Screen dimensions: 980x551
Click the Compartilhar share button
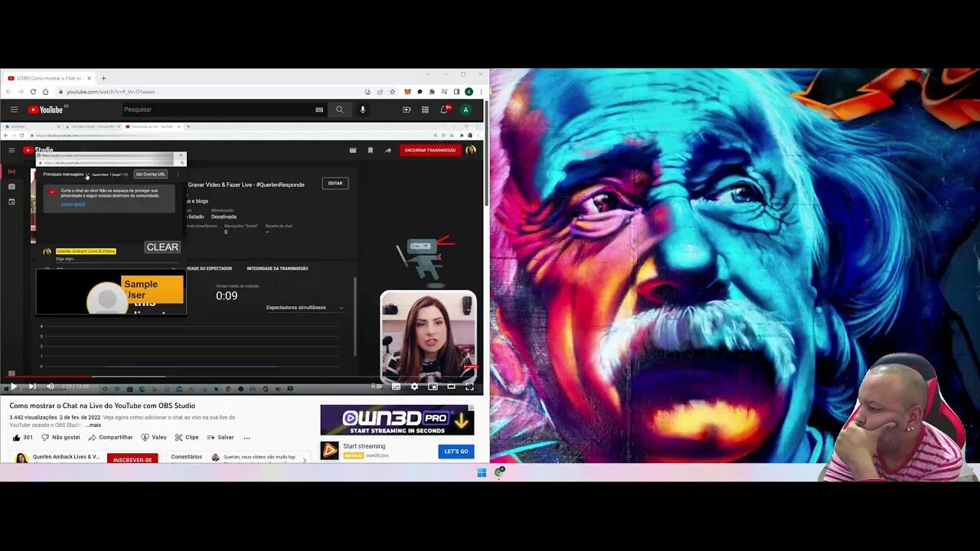tap(110, 438)
